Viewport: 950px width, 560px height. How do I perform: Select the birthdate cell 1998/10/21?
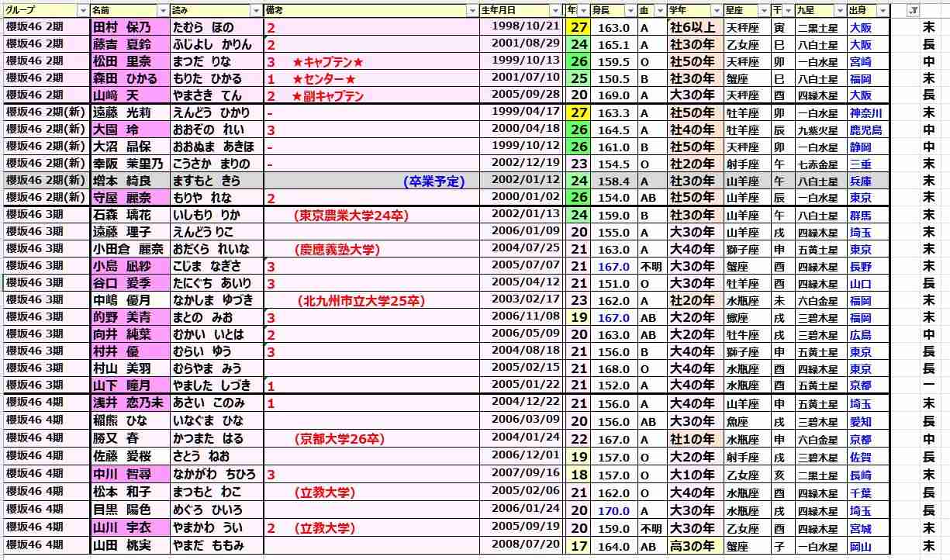[521, 27]
